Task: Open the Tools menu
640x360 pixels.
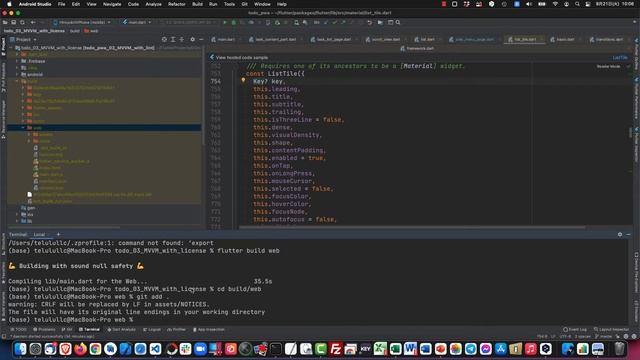Action: click(229, 4)
